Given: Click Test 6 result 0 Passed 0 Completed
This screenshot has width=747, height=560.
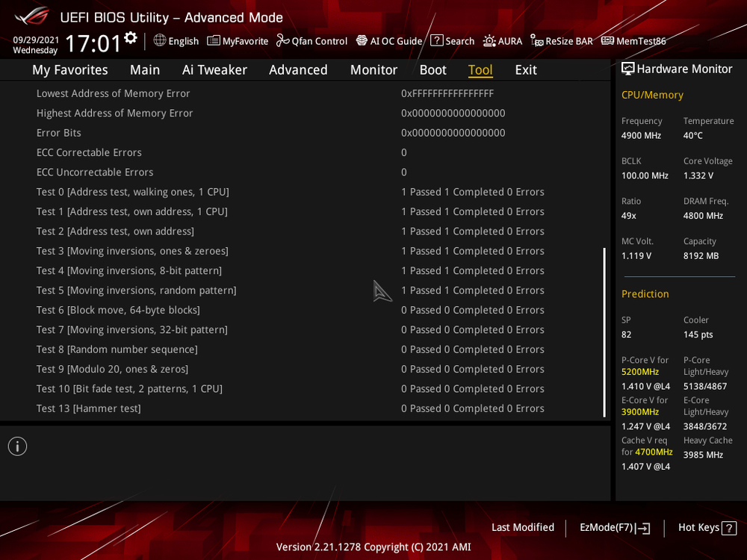Looking at the screenshot, I should pos(473,310).
